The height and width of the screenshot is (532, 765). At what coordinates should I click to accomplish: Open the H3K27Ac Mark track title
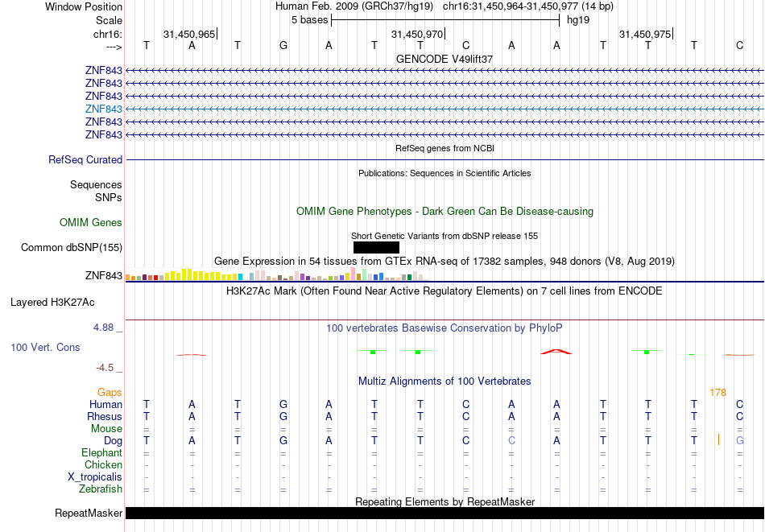coord(445,291)
